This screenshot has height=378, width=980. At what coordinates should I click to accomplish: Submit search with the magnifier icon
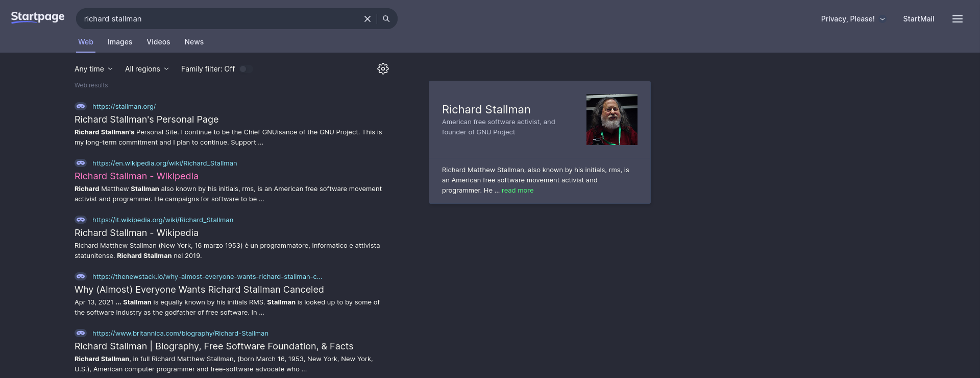pyautogui.click(x=386, y=19)
